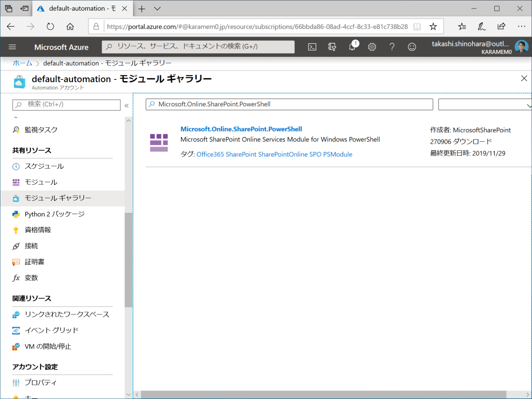Image resolution: width=532 pixels, height=399 pixels.
Task: Refresh the page in browser
Action: tap(50, 27)
